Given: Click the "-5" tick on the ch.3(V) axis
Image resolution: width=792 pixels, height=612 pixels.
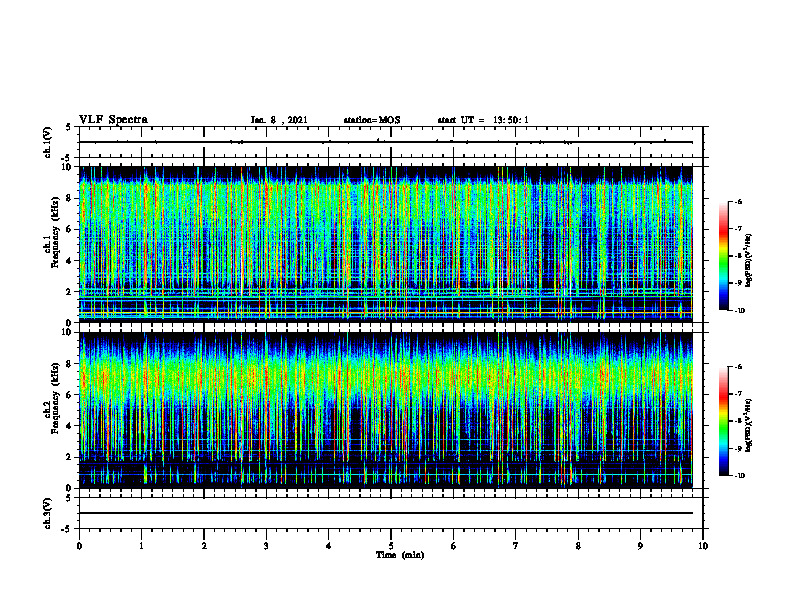Looking at the screenshot, I should point(67,529).
